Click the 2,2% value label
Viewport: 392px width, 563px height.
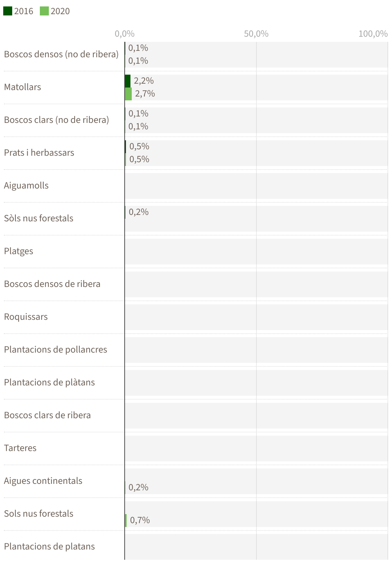coord(144,81)
